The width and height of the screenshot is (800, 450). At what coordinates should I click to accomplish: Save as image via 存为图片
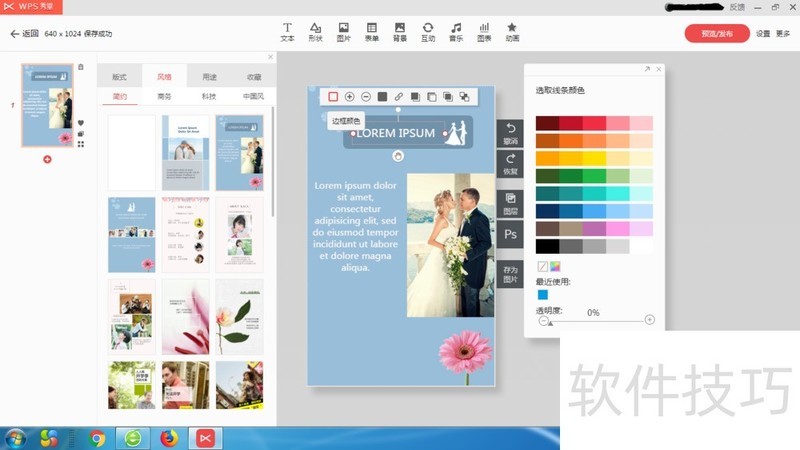510,274
